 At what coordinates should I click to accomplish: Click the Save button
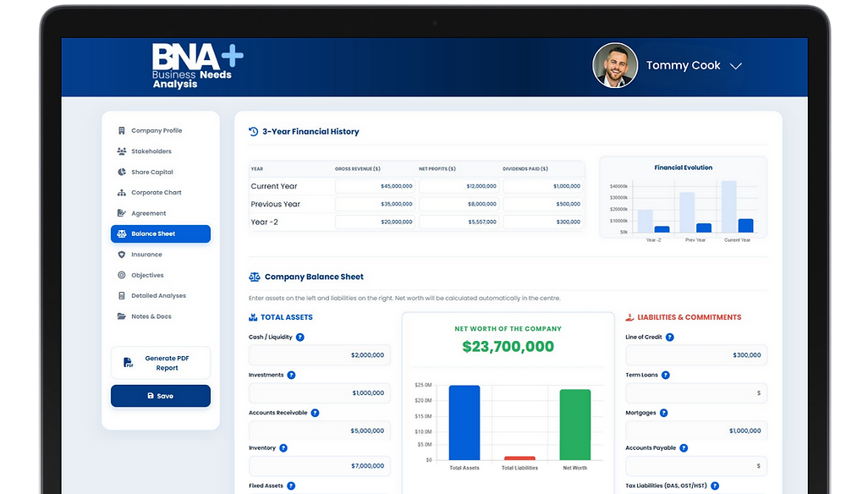[x=161, y=396]
